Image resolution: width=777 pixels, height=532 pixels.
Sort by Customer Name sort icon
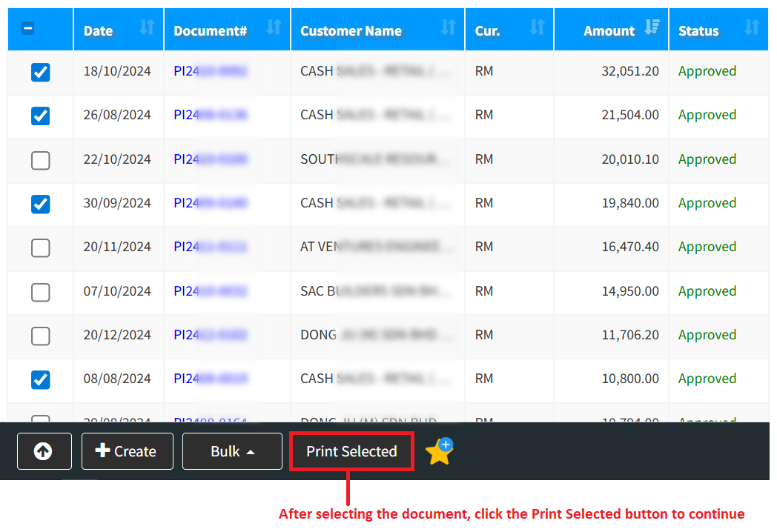[448, 28]
